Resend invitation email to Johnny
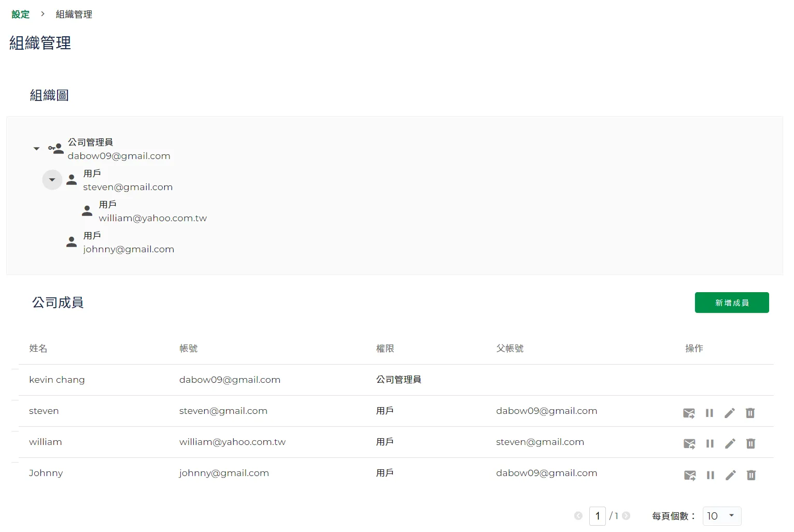Viewport: 794px width, 532px height. [690, 475]
